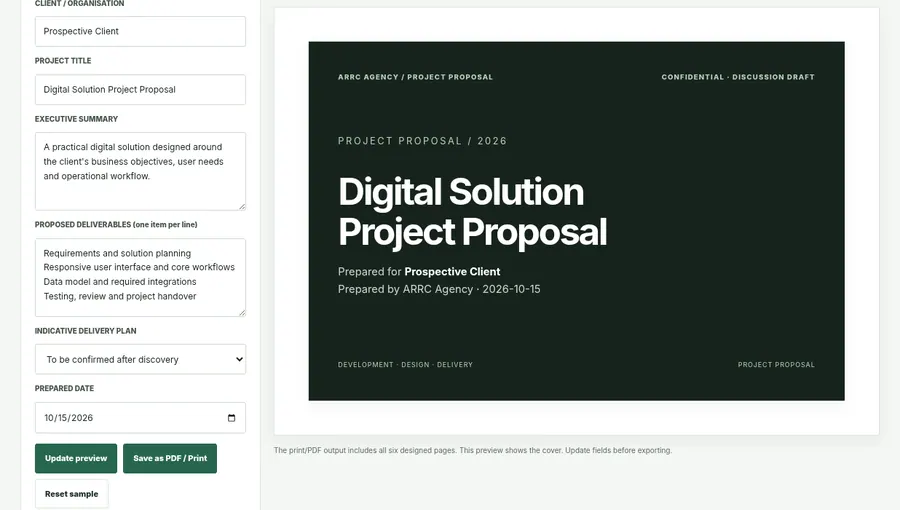Viewport: 900px width, 510px height.
Task: Click the 'PROPOSED DELIVERABLES (one item per line)' label
Action: 116,225
